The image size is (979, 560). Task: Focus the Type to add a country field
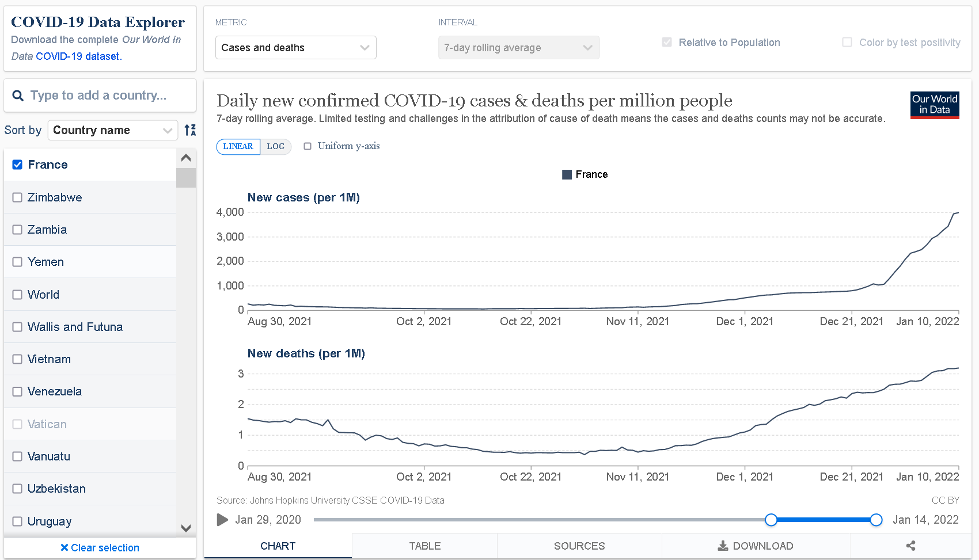[x=100, y=96]
